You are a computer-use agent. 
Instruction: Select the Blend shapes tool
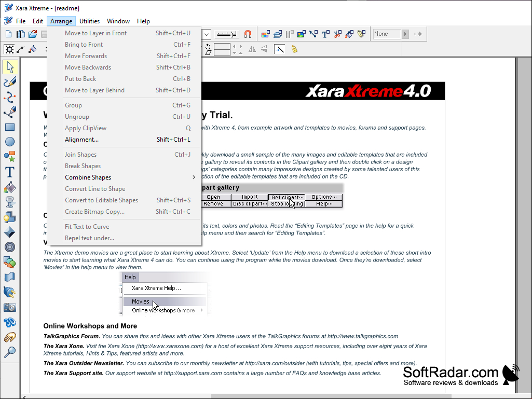coord(10,262)
